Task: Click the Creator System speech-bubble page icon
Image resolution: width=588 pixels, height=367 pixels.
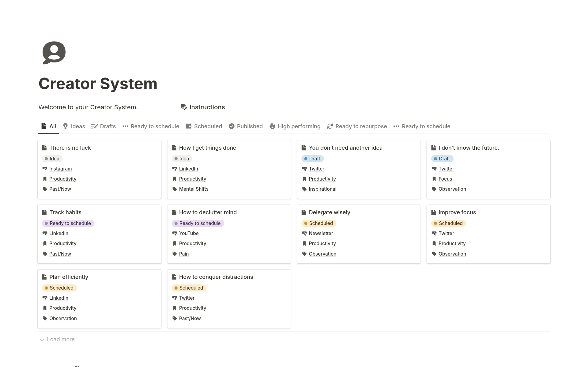Action: pyautogui.click(x=54, y=53)
